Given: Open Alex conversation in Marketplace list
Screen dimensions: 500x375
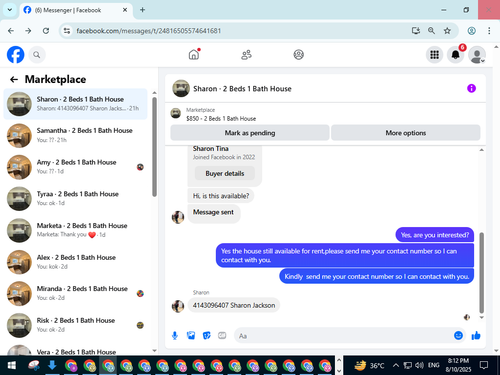Looking at the screenshot, I should coord(75,262).
